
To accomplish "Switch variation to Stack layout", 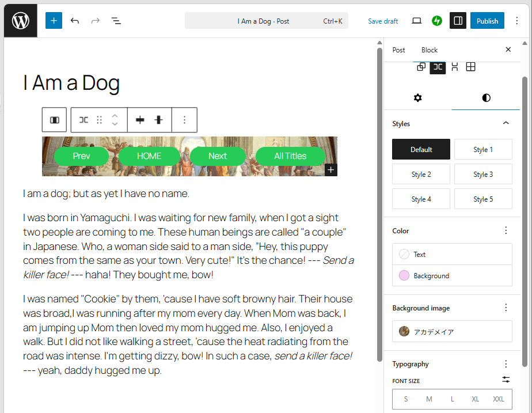I will point(454,67).
